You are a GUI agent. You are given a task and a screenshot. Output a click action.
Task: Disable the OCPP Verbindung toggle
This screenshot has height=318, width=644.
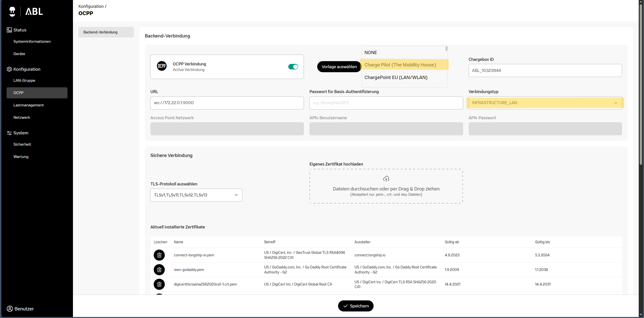tap(293, 67)
